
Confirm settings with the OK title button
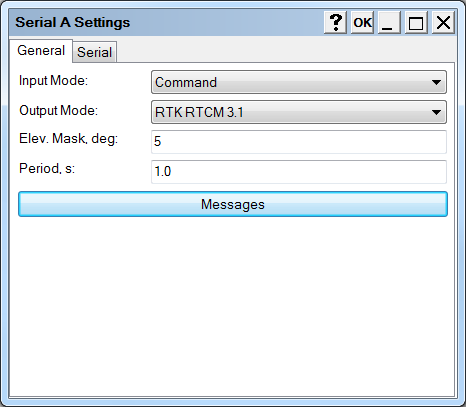[x=362, y=22]
